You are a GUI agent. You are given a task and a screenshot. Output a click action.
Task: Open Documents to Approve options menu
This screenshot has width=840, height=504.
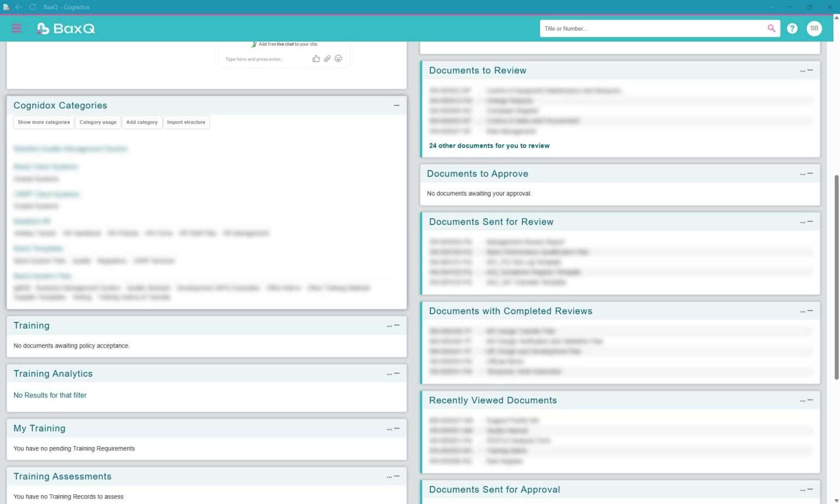point(802,174)
